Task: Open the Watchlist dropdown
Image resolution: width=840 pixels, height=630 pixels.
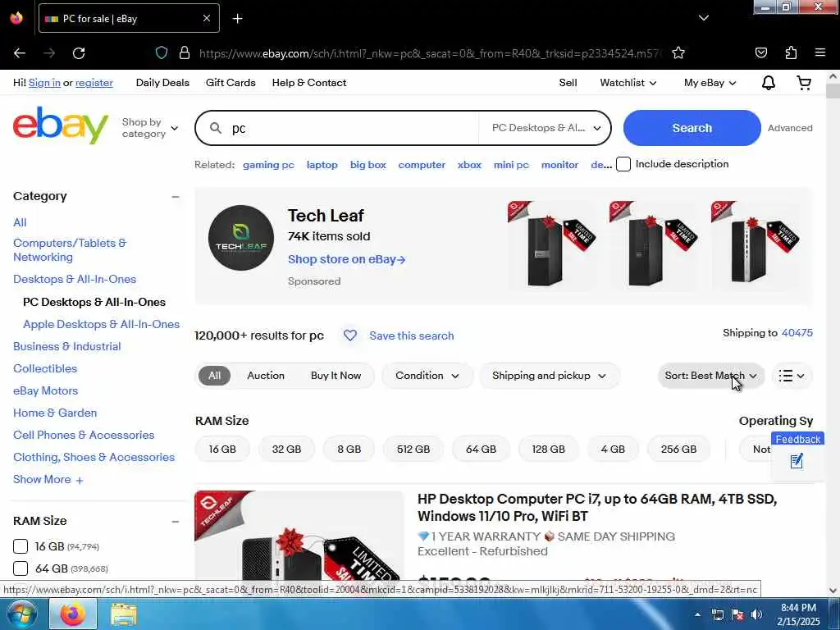Action: [x=628, y=83]
